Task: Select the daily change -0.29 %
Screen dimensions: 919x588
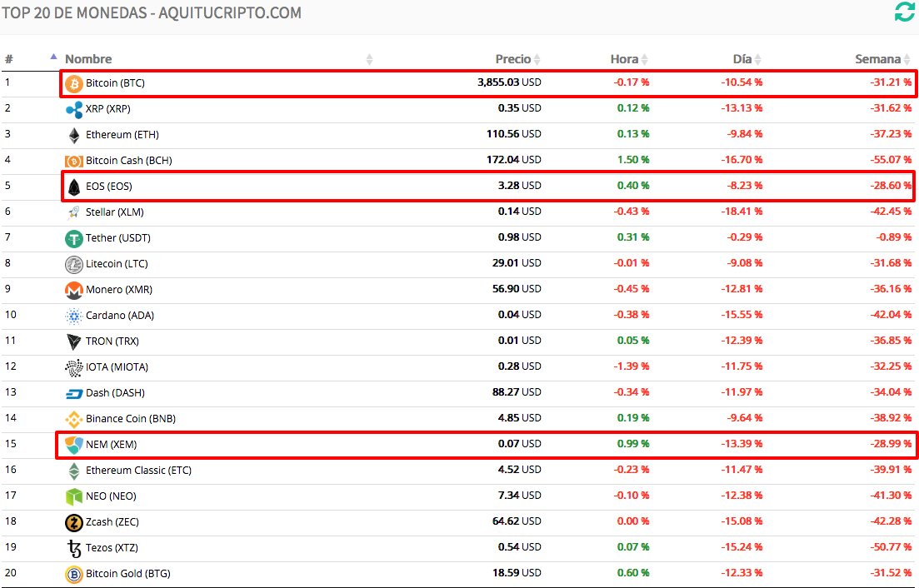Action: point(744,237)
